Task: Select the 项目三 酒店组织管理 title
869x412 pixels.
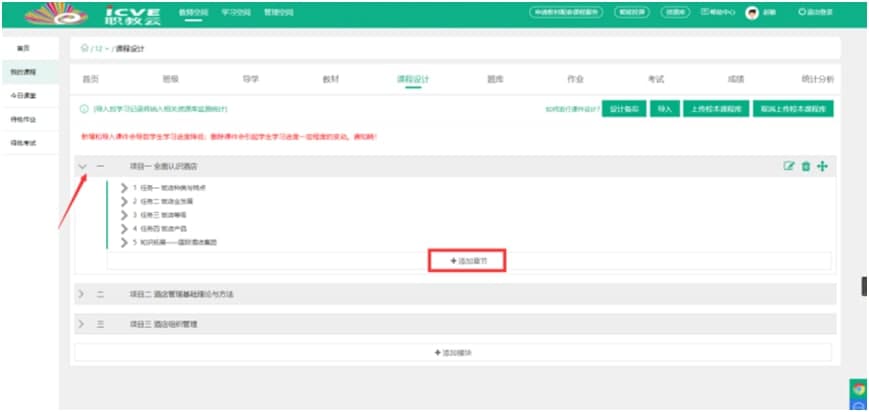Action: (163, 324)
